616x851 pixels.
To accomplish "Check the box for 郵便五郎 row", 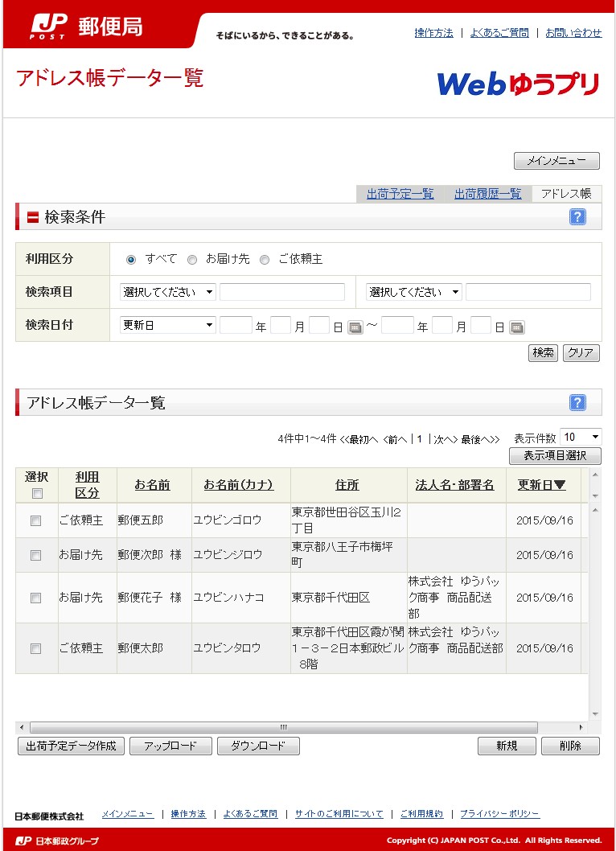I will (x=35, y=521).
